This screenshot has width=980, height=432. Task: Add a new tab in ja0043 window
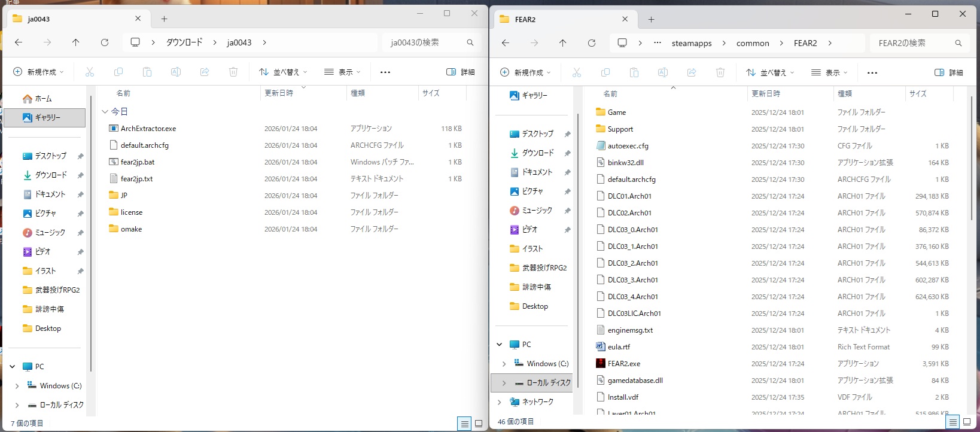click(x=164, y=19)
